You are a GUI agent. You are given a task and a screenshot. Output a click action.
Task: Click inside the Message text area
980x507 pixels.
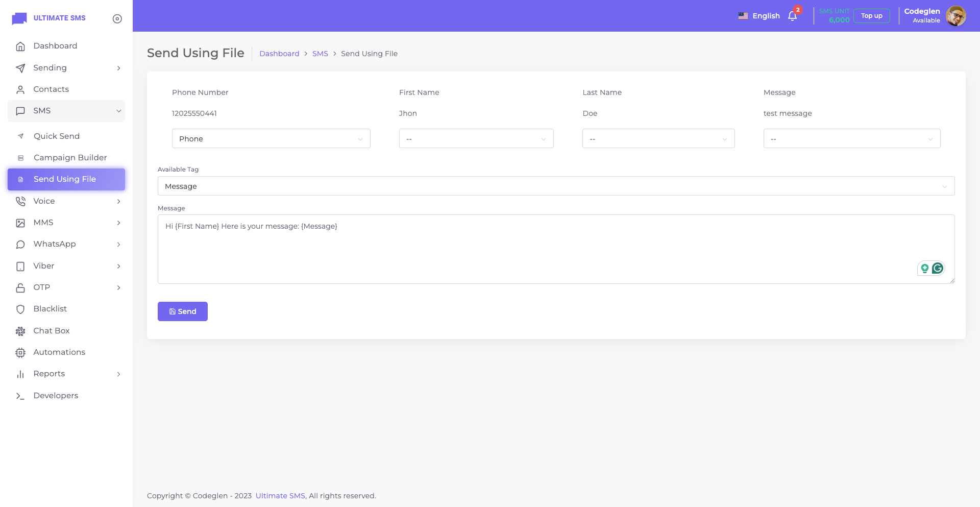pyautogui.click(x=556, y=249)
